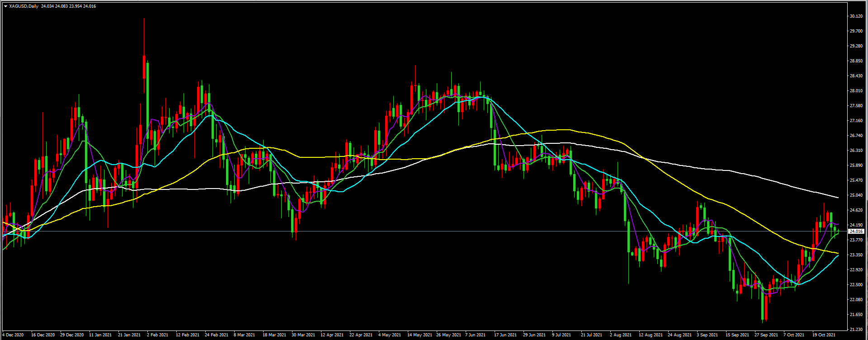The width and height of the screenshot is (868, 340).
Task: Click the OHLC values starting with 24.034
Action: (68, 6)
